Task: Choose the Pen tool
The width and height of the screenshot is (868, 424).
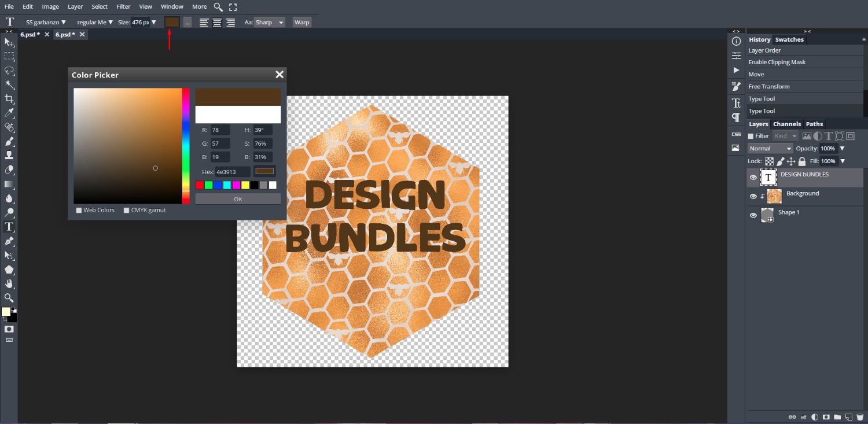Action: [9, 241]
